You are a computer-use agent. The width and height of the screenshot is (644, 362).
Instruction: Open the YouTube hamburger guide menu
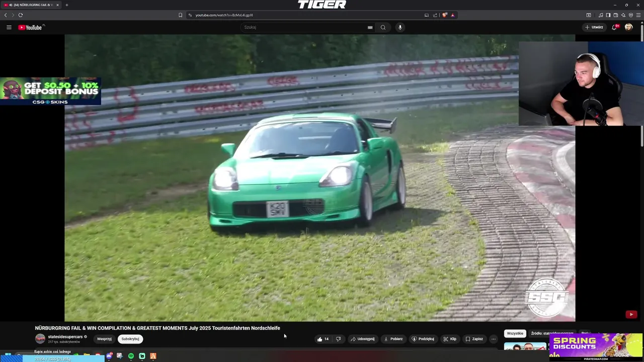(9, 27)
